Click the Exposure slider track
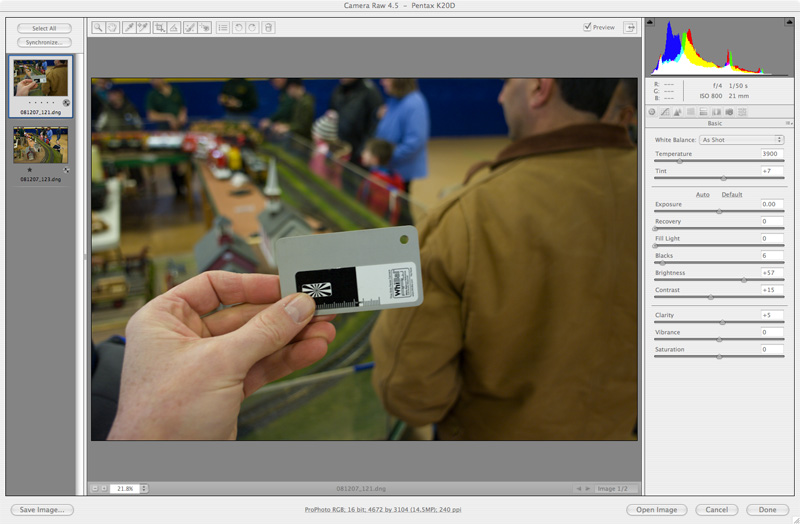The height and width of the screenshot is (524, 800). coord(719,212)
